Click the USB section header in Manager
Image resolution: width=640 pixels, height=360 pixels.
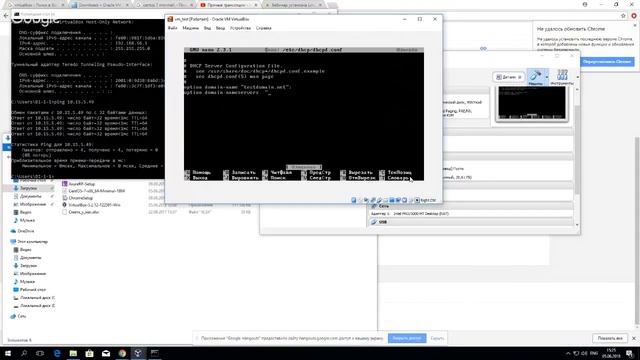(x=470, y=222)
